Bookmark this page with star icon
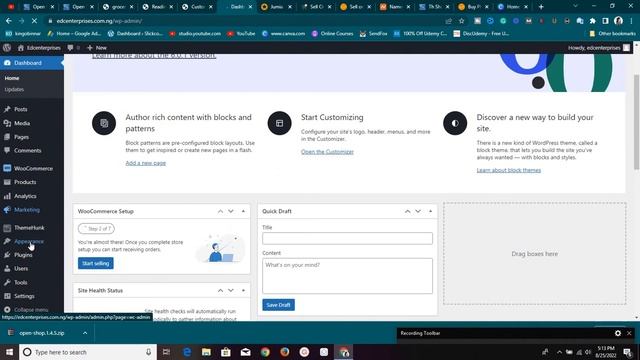 [x=462, y=21]
